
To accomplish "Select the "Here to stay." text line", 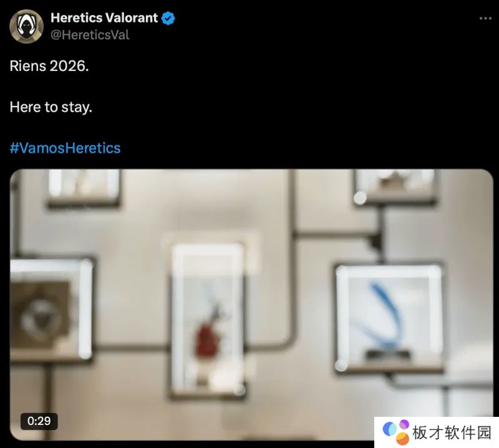I will coord(51,107).
